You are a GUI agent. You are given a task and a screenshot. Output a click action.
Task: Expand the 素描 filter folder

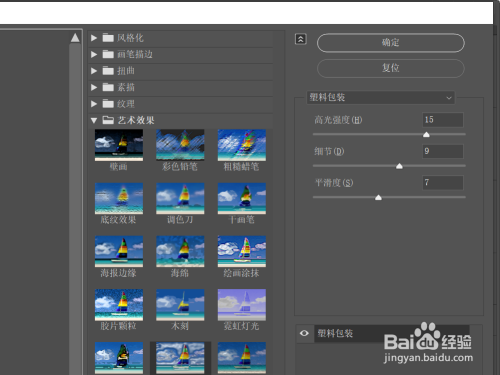pos(94,87)
